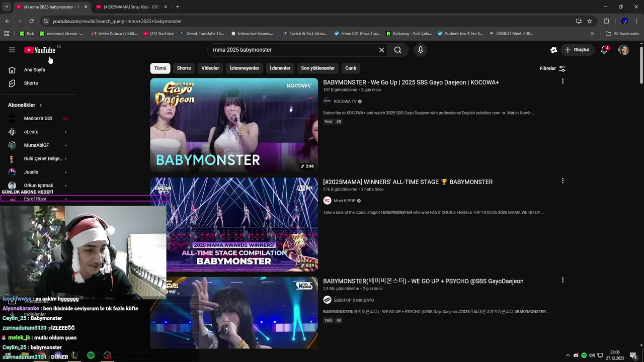The image size is (644, 362).
Task: Open the SBSKPOP X INKIGAYO channel link
Action: point(354,300)
